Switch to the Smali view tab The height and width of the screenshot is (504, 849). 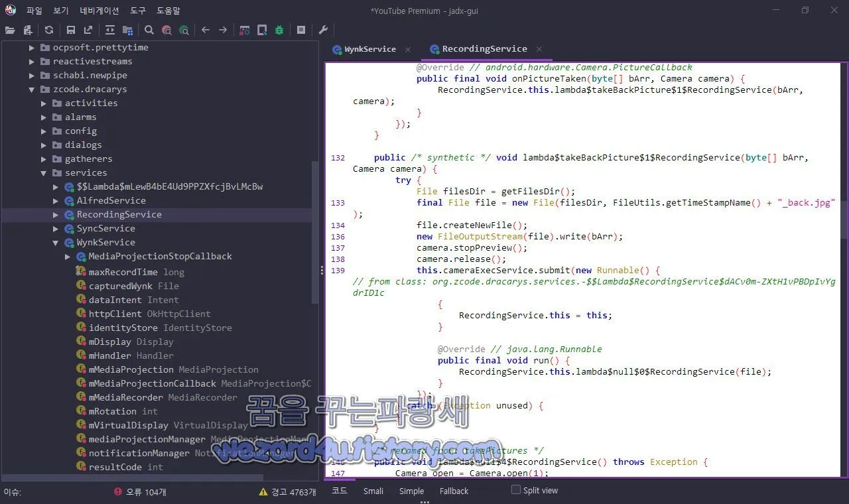[x=373, y=491]
